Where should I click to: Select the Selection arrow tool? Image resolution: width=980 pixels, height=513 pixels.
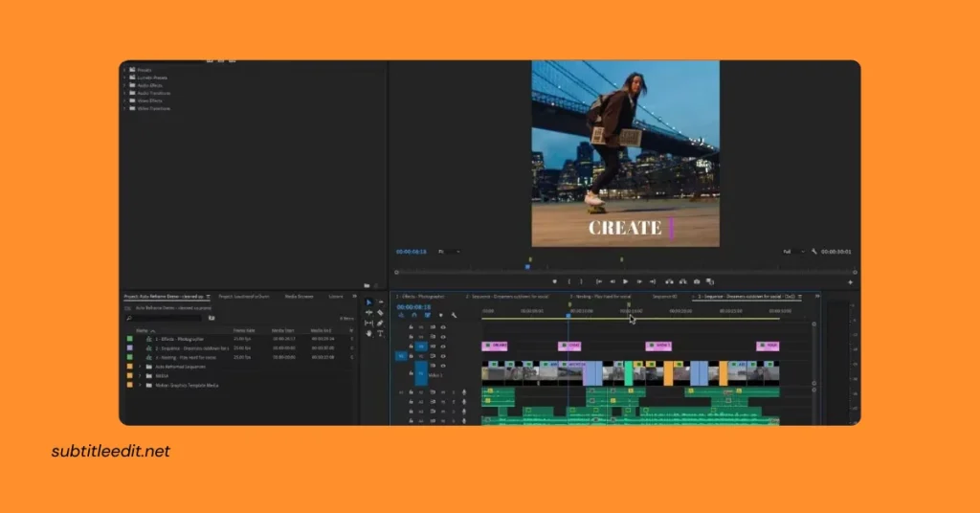[x=368, y=302]
